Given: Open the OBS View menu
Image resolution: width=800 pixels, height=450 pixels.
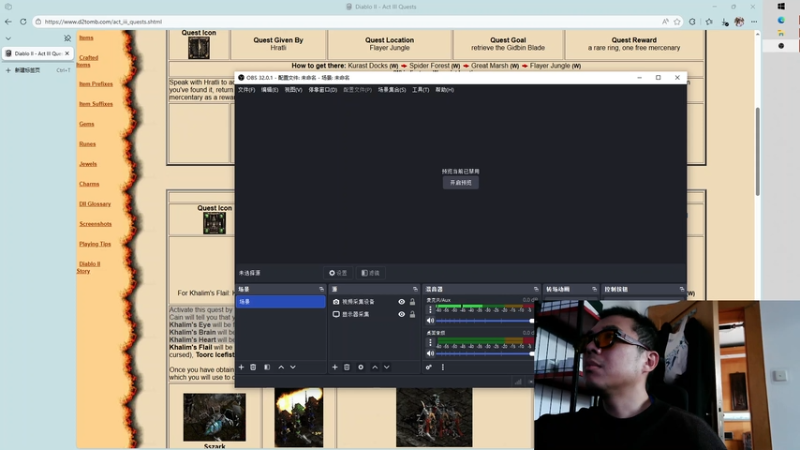Looking at the screenshot, I should (293, 90).
